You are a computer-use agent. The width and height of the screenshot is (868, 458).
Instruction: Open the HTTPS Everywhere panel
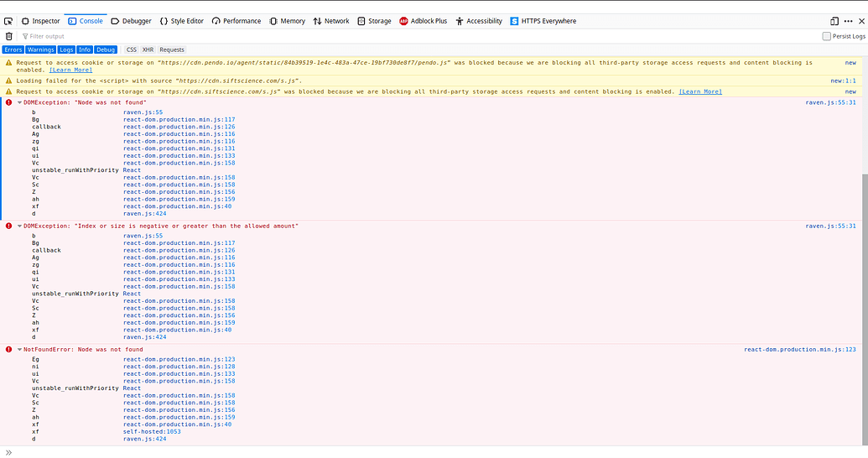coord(543,21)
